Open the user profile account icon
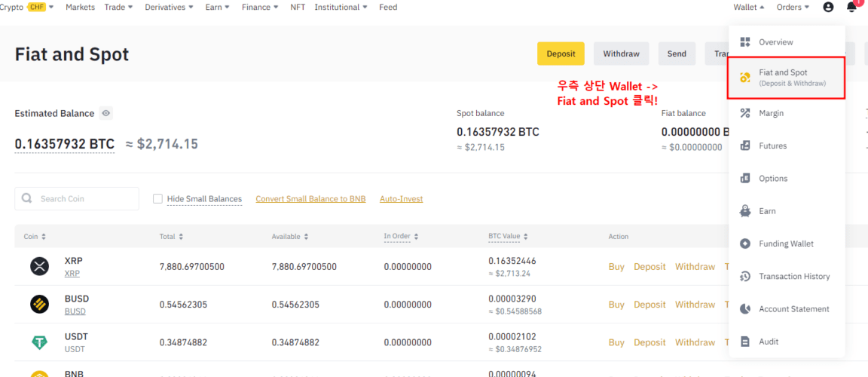 828,8
